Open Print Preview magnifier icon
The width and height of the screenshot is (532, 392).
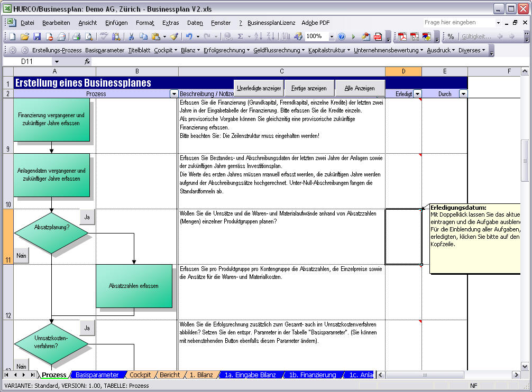[89, 36]
